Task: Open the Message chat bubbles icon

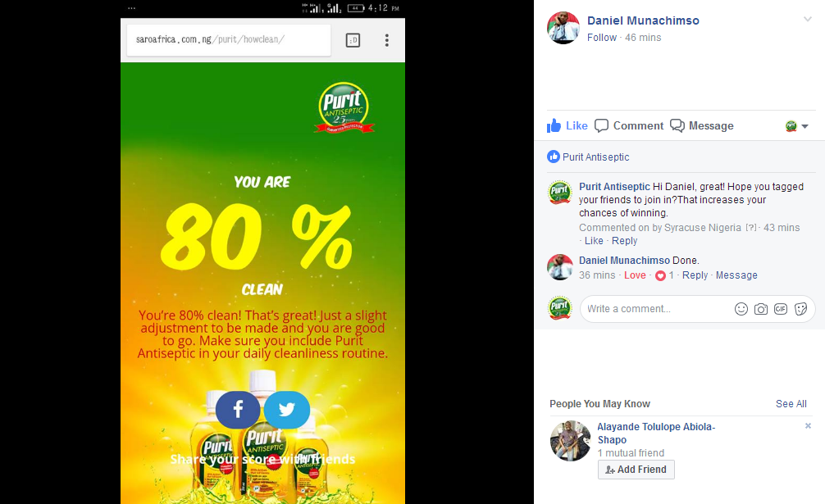Action: 677,125
